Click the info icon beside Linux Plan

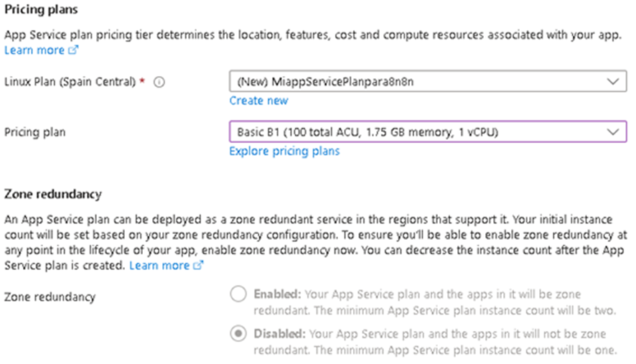tap(159, 82)
